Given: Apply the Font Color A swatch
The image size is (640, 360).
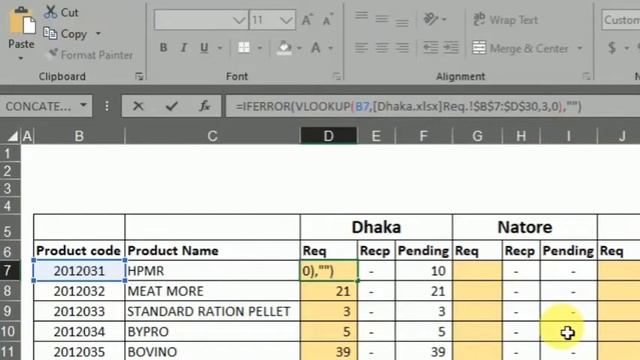Looking at the screenshot, I should (x=316, y=48).
